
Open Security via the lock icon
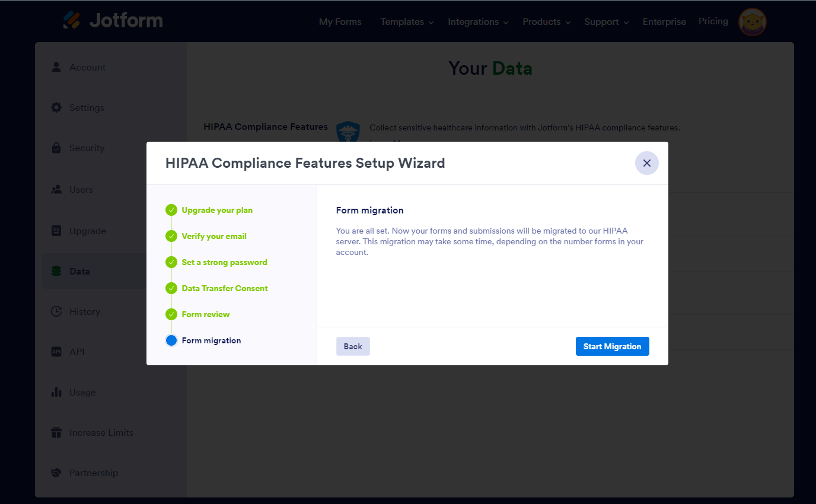(x=56, y=148)
